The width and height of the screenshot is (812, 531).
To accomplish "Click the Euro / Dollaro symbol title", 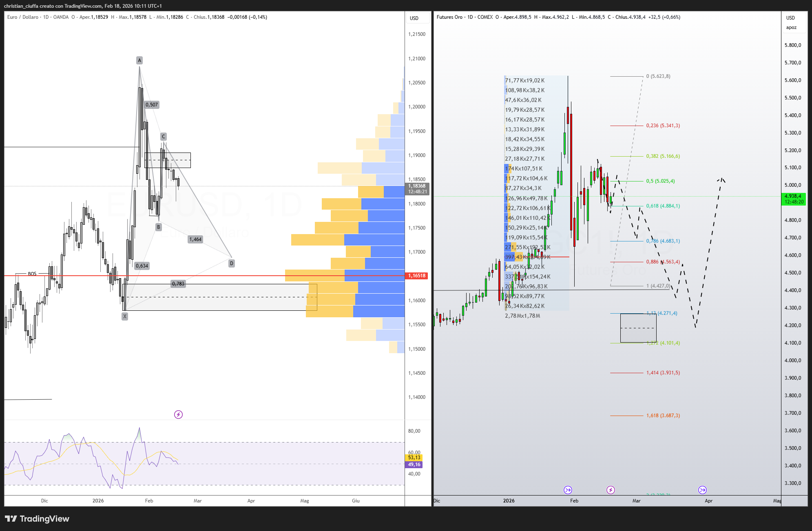I will (23, 17).
